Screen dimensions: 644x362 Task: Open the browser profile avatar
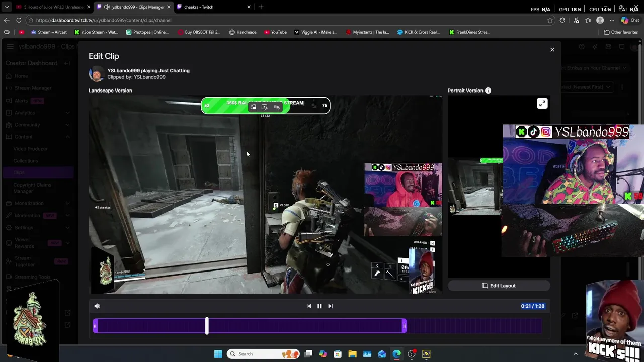pos(600,20)
